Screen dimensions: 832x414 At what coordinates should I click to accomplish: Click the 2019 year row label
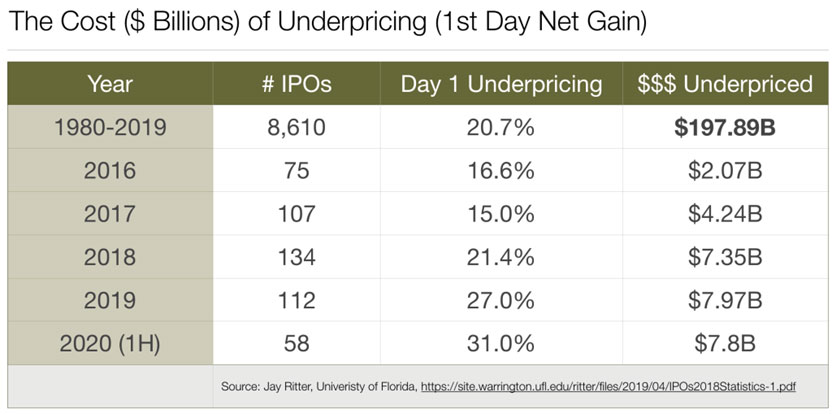110,299
